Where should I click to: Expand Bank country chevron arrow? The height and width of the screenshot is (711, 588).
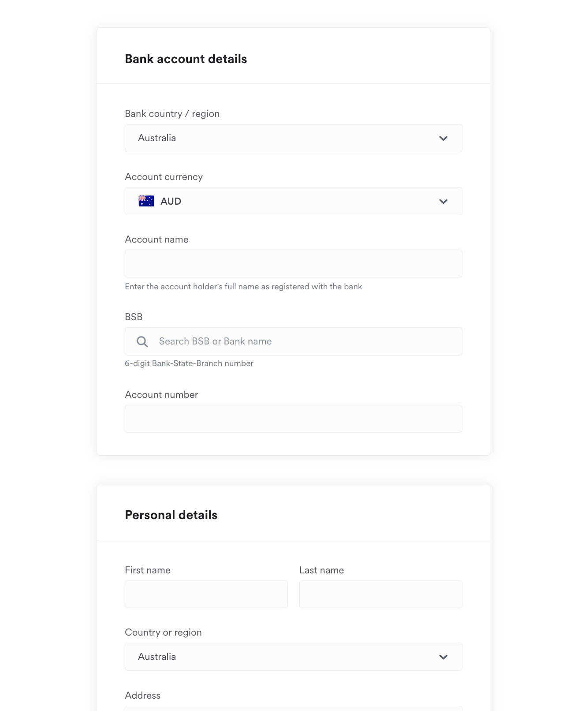pyautogui.click(x=443, y=138)
